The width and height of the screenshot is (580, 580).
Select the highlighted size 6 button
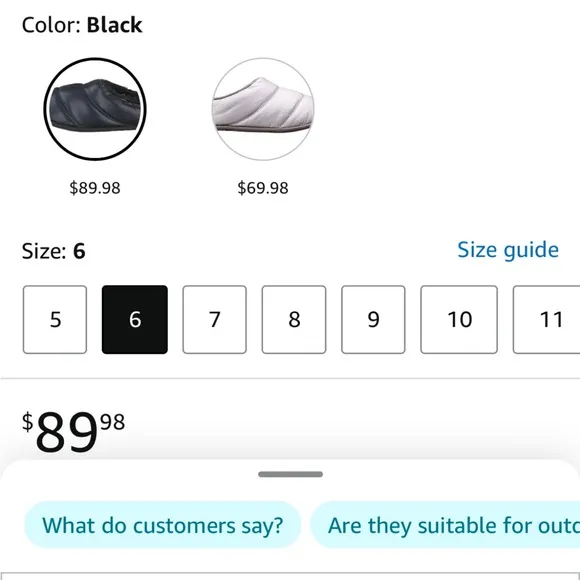pyautogui.click(x=135, y=320)
